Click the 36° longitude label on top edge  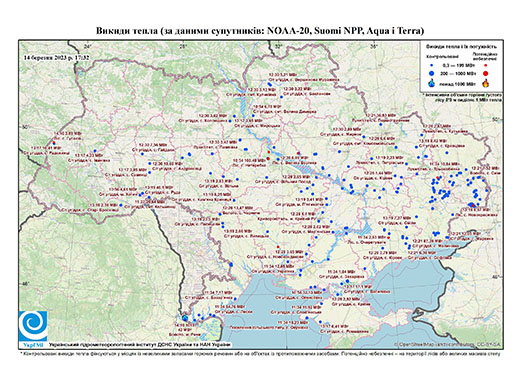click(x=374, y=46)
